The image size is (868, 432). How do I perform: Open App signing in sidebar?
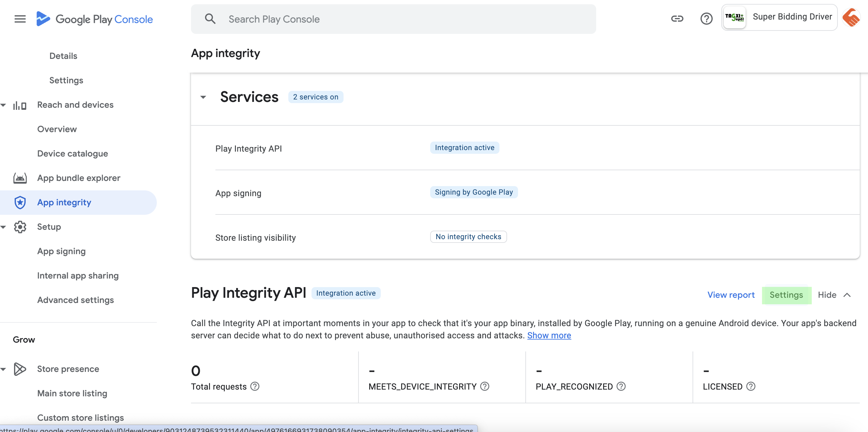(61, 251)
